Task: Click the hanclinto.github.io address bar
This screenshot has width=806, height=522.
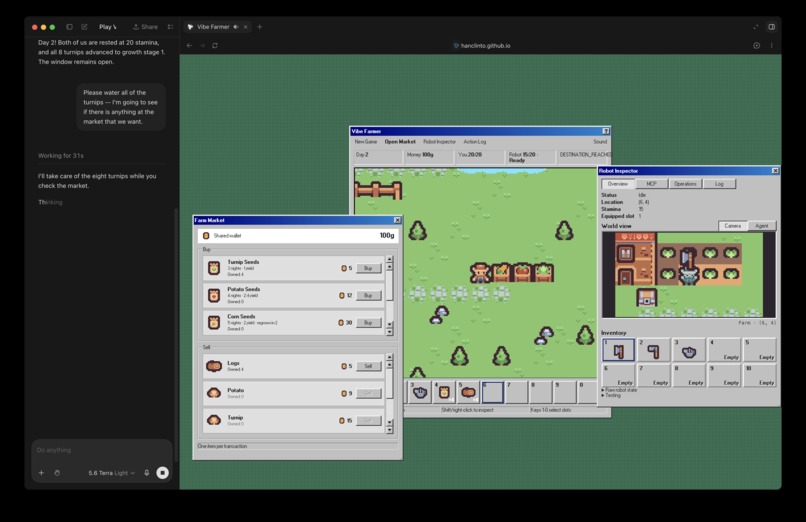Action: pos(482,46)
